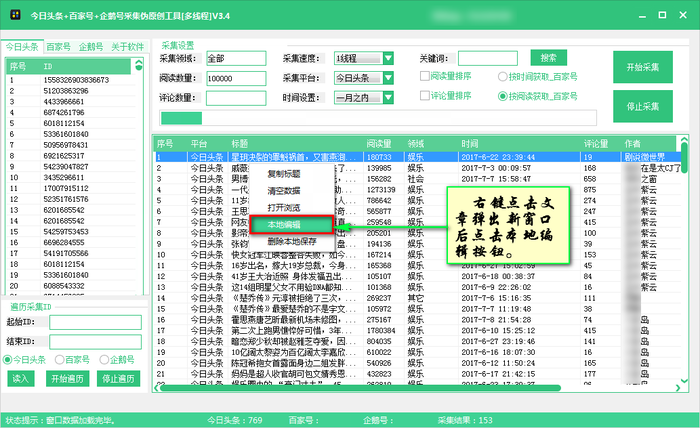Image resolution: width=700 pixels, height=428 pixels.
Task: Click the app logo icon in title bar
Action: point(15,15)
